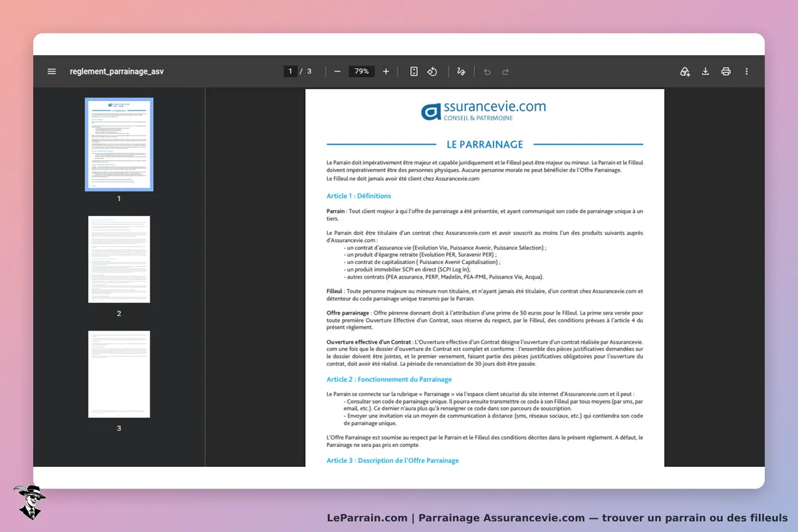
Task: Click the detective mascot logo at bottom left
Action: 29,502
